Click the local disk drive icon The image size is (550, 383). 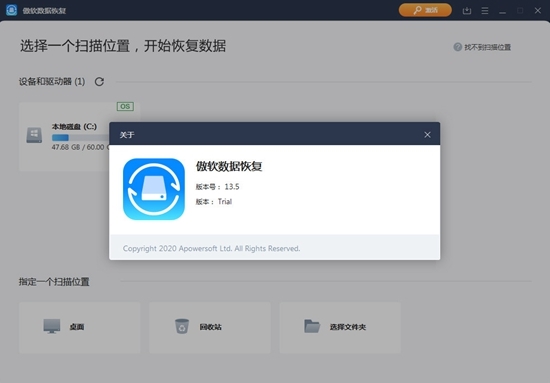pos(34,135)
